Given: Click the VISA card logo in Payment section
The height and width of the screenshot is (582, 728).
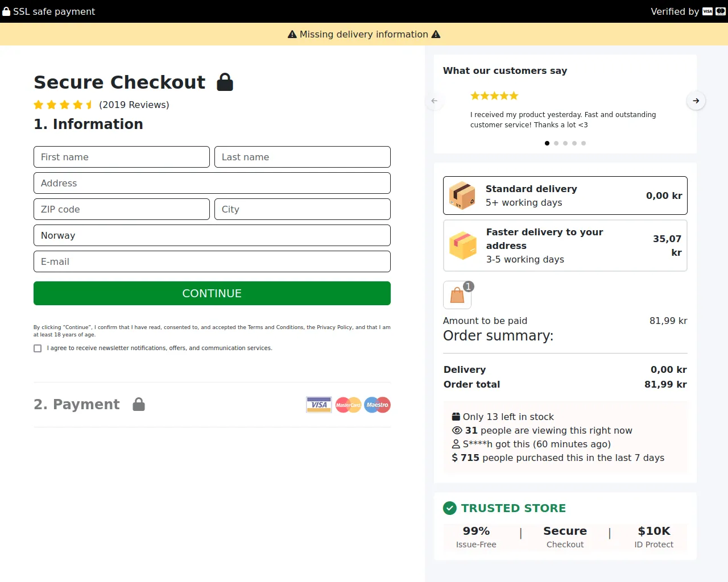Looking at the screenshot, I should point(319,405).
